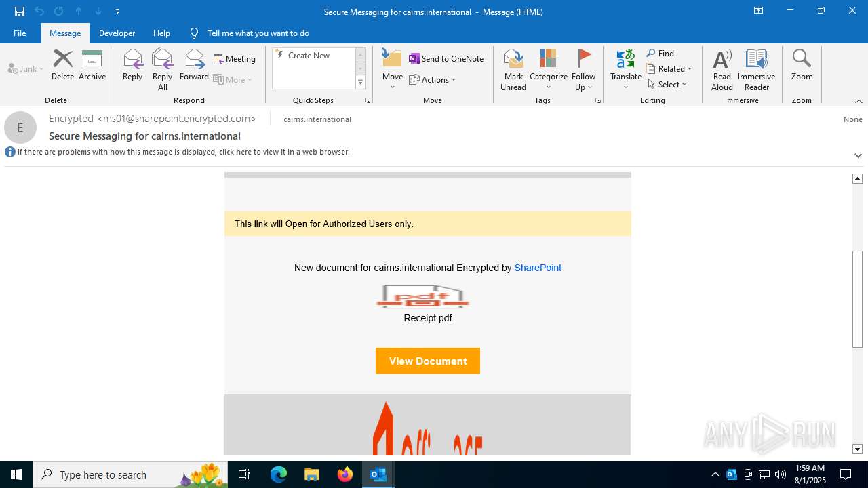Click Reply All

click(162, 69)
